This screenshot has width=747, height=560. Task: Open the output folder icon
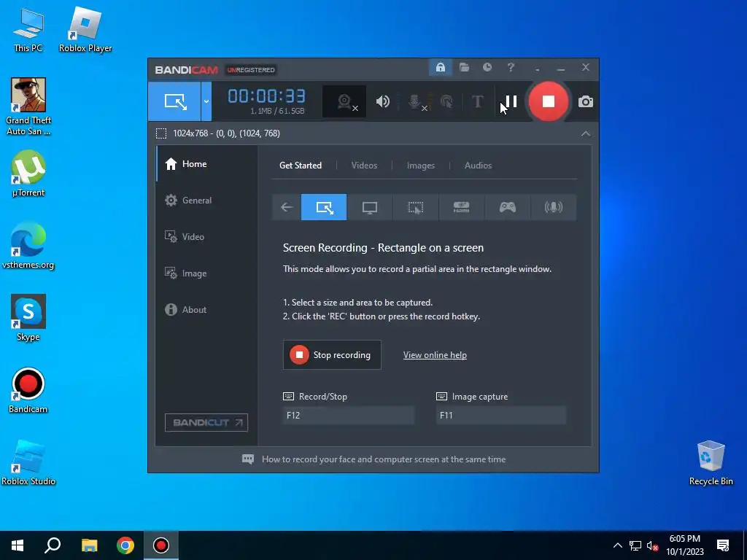(464, 68)
